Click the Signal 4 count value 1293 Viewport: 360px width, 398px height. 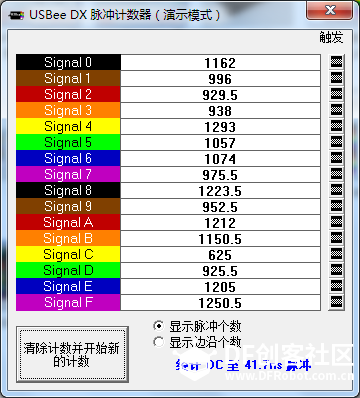click(x=220, y=126)
